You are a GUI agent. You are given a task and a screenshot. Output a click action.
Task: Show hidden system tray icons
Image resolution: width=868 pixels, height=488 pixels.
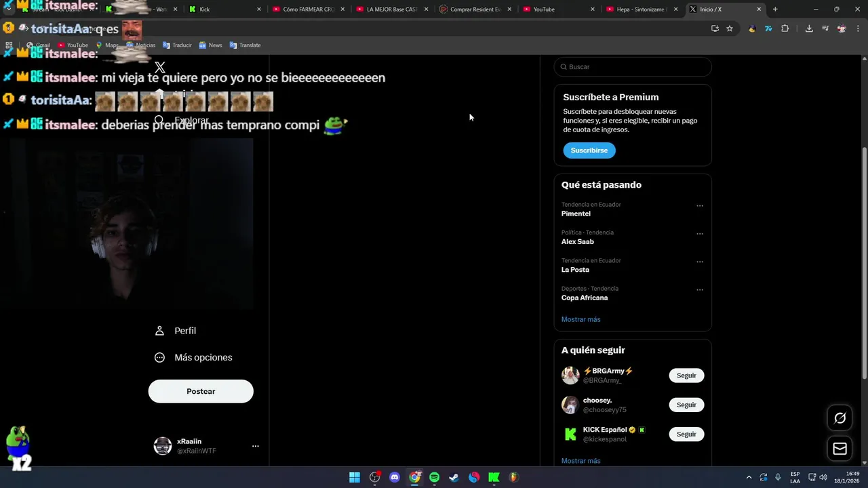[749, 477]
